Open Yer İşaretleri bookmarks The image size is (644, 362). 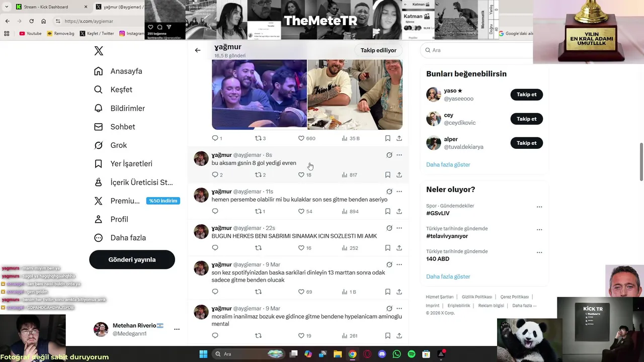[x=123, y=164]
